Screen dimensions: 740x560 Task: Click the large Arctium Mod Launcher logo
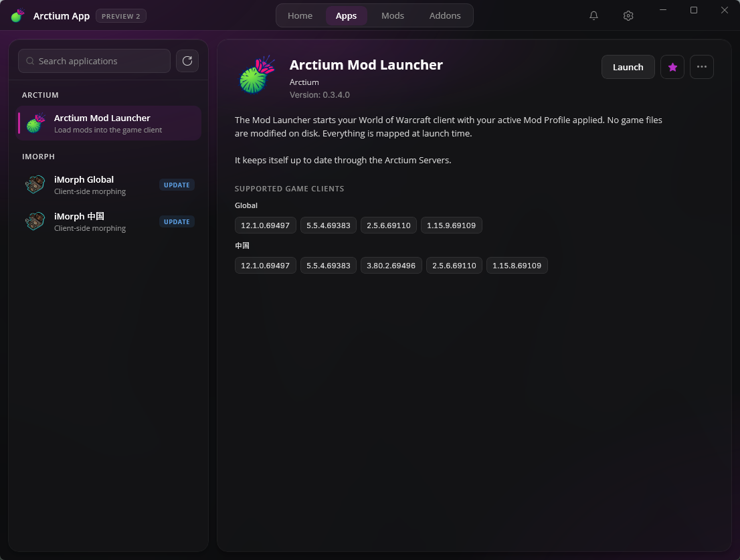(257, 74)
